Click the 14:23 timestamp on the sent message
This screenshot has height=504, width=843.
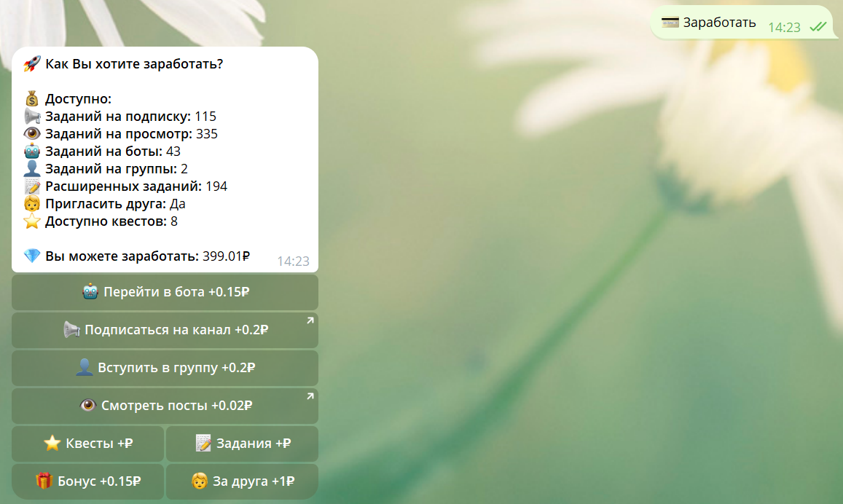785,28
